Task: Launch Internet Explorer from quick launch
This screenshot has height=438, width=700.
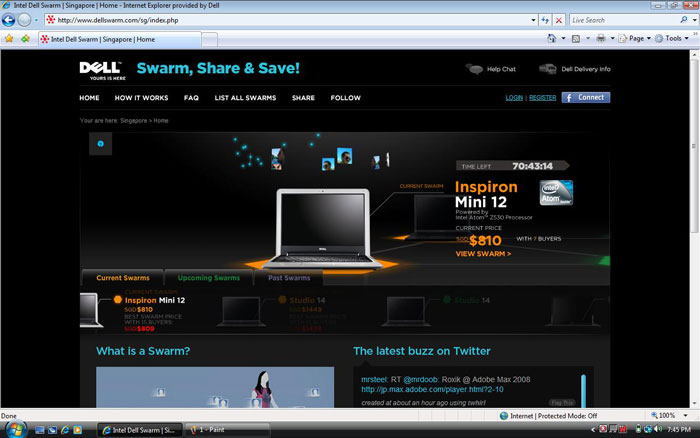Action: [x=65, y=430]
